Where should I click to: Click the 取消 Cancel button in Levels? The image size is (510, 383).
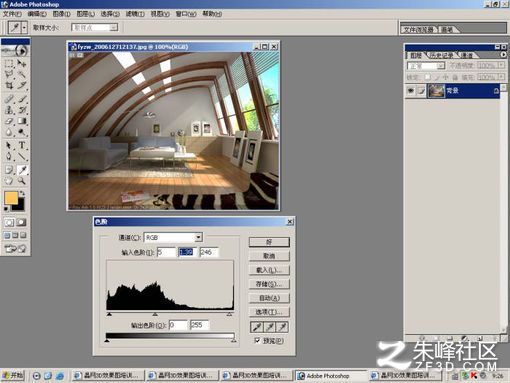[269, 256]
